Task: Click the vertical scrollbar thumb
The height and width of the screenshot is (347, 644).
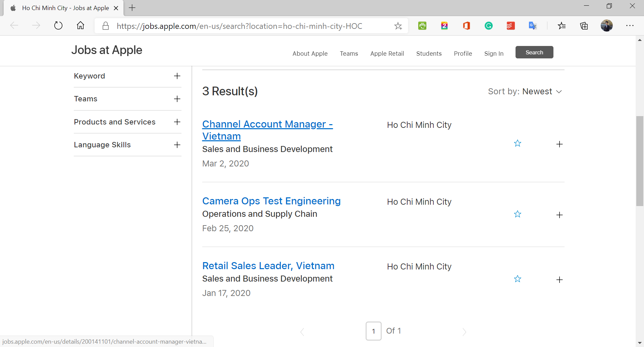Action: tap(640, 161)
